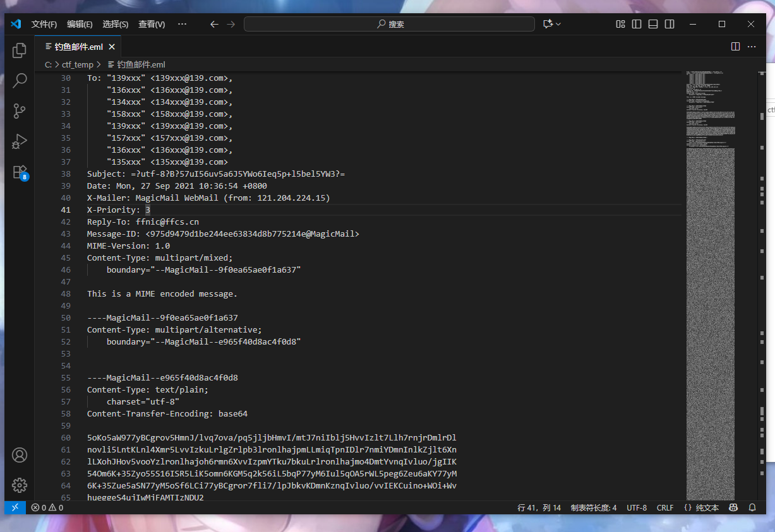775x532 pixels.
Task: Open the Source Control view
Action: (x=20, y=111)
